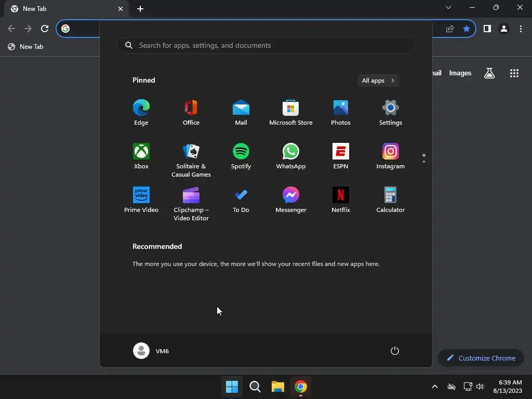Screen dimensions: 532x399
Task: Click the power button in Start menu
Action: click(395, 351)
